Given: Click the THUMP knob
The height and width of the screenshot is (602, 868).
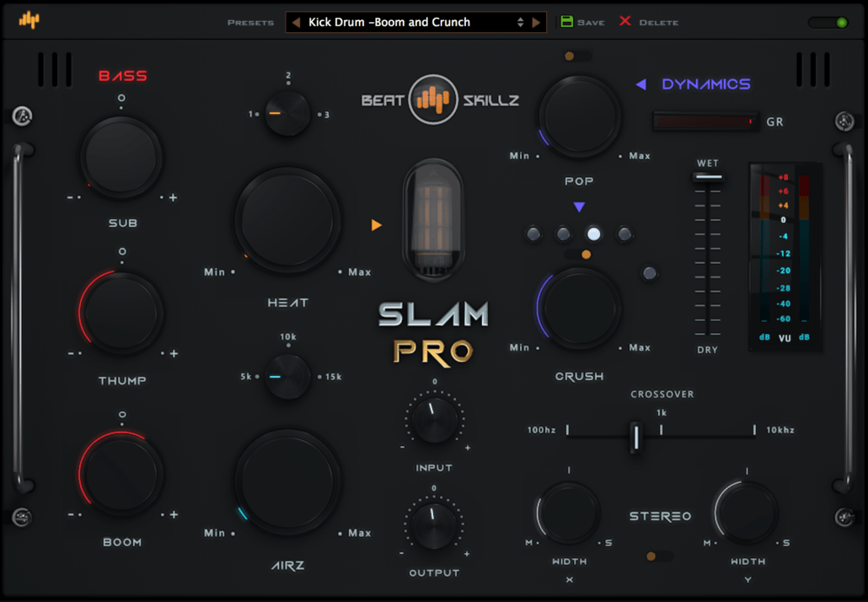Looking at the screenshot, I should pos(121,313).
